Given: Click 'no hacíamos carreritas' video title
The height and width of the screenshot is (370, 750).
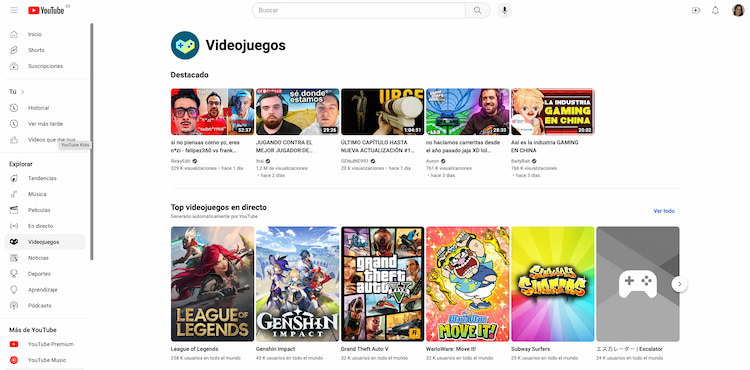Looking at the screenshot, I should (463, 146).
